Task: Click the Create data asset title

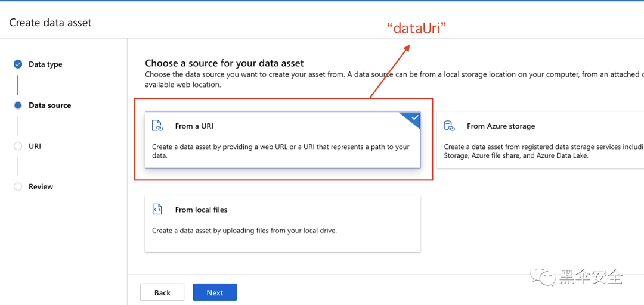Action: (x=50, y=22)
